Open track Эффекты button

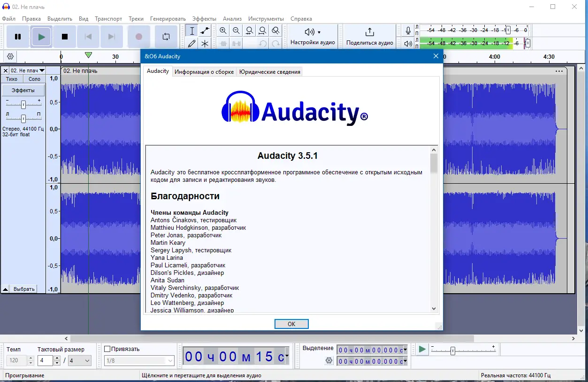pyautogui.click(x=23, y=90)
